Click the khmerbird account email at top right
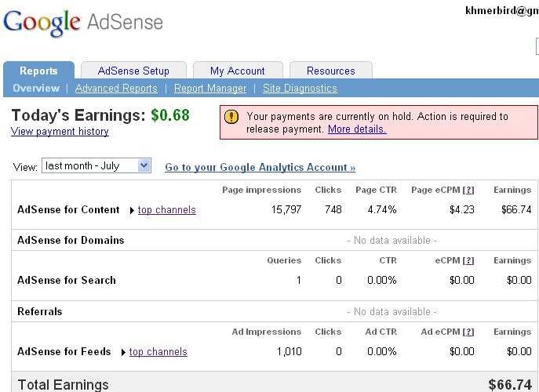The image size is (539, 392). [x=502, y=11]
